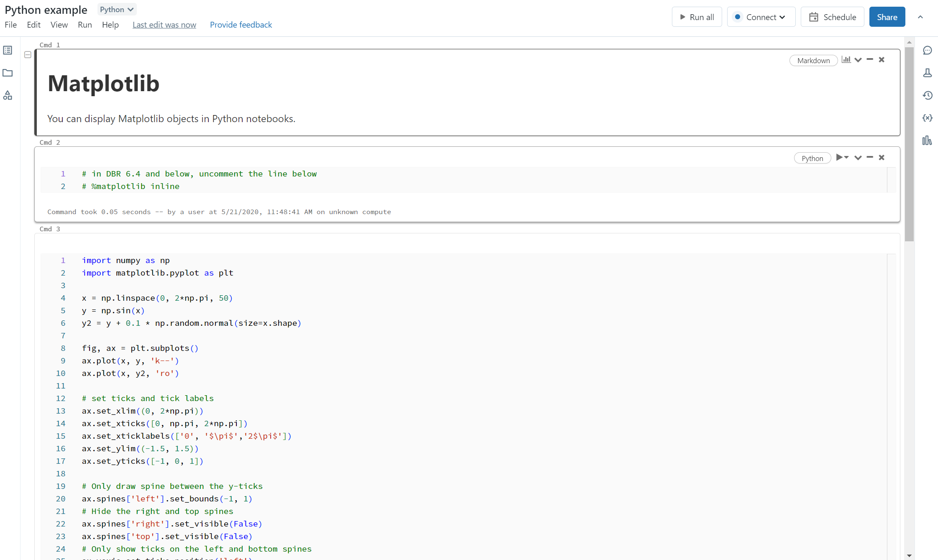This screenshot has height=560, width=938.
Task: Delete the Cmd 2 Python cell
Action: pyautogui.click(x=882, y=158)
